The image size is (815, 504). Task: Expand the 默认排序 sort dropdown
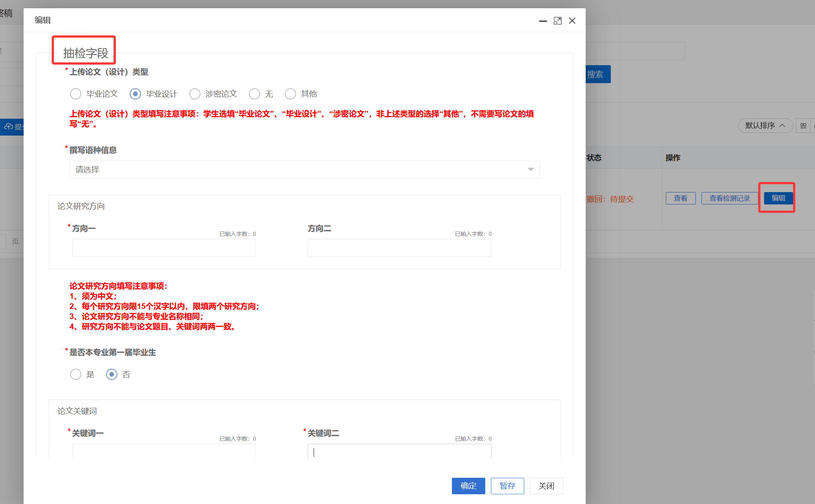(765, 126)
